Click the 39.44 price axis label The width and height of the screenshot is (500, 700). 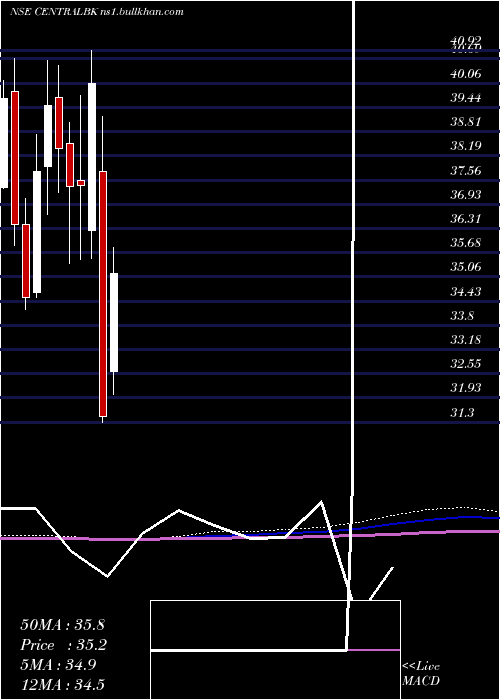click(466, 97)
